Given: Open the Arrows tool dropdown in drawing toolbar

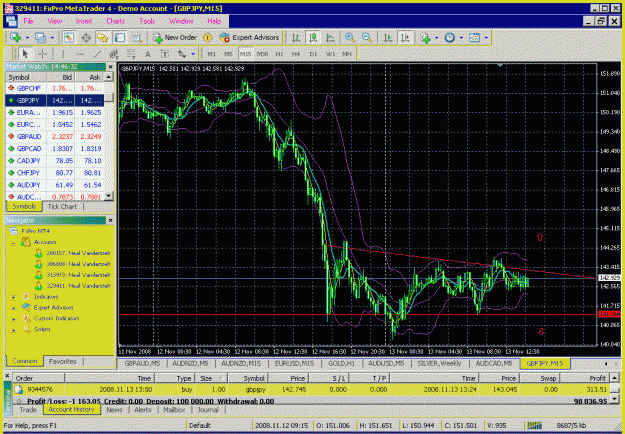Looking at the screenshot, I should pyautogui.click(x=193, y=53).
